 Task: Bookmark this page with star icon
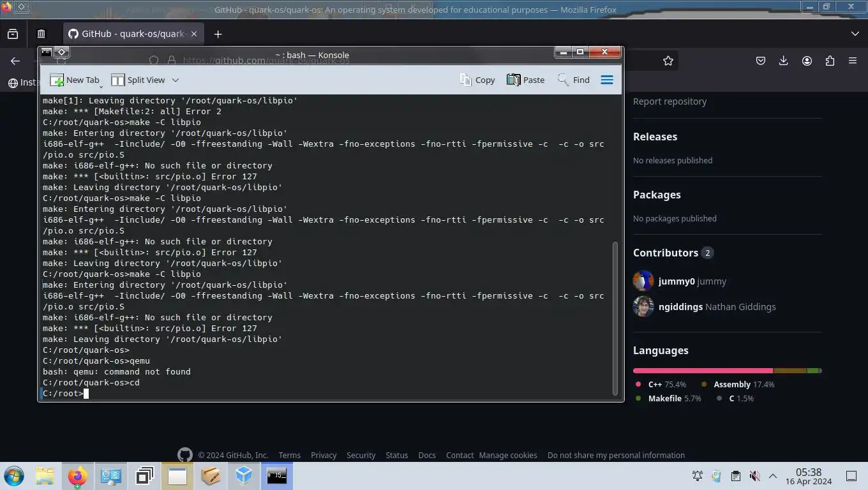click(x=668, y=61)
